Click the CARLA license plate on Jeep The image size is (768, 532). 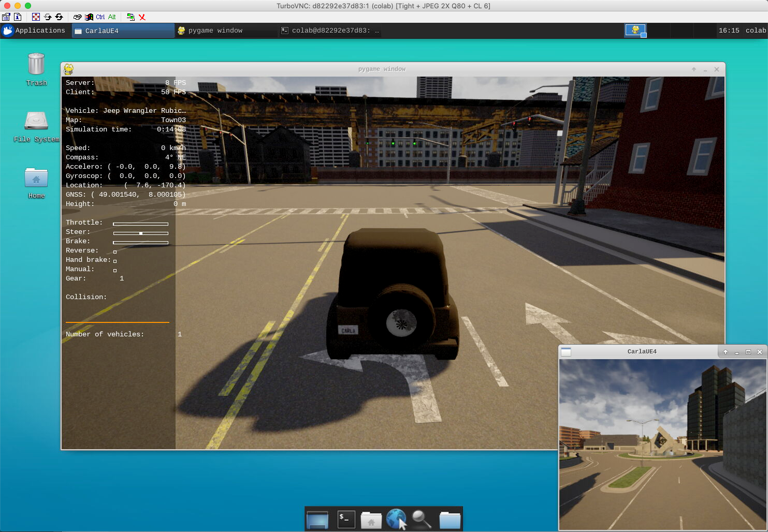(348, 330)
